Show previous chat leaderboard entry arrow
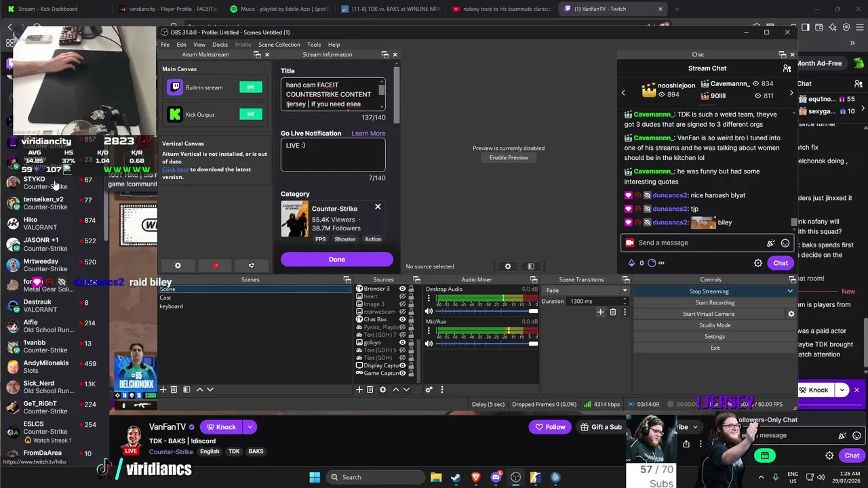The height and width of the screenshot is (488, 868). 623,93
